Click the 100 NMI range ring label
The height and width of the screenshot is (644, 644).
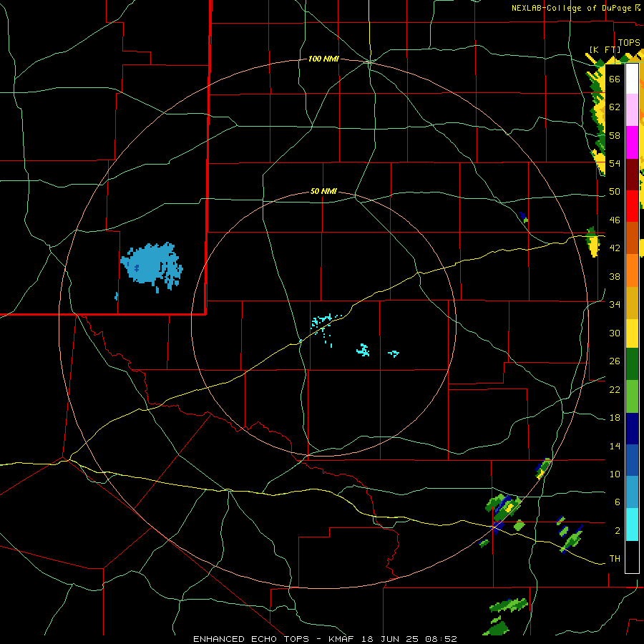(x=323, y=59)
